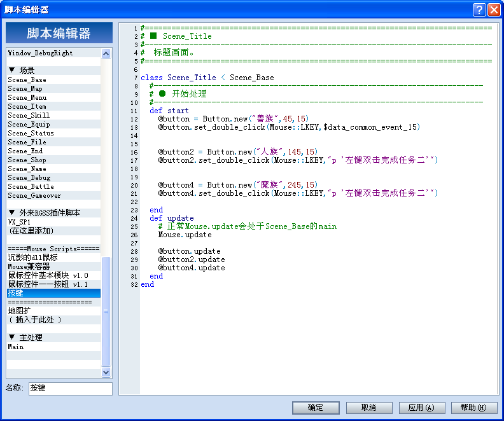Select the ( 插入于此处 ) entry
The image size is (504, 421).
coord(53,320)
